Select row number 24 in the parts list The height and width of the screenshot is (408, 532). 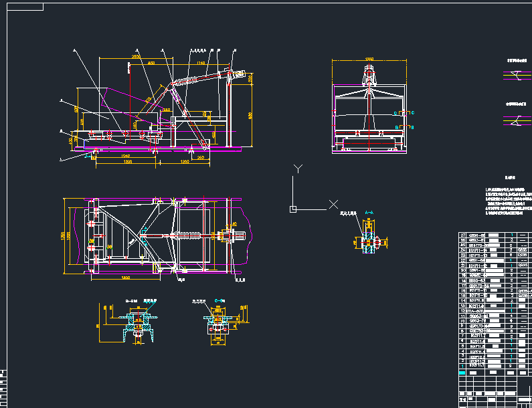pos(463,250)
